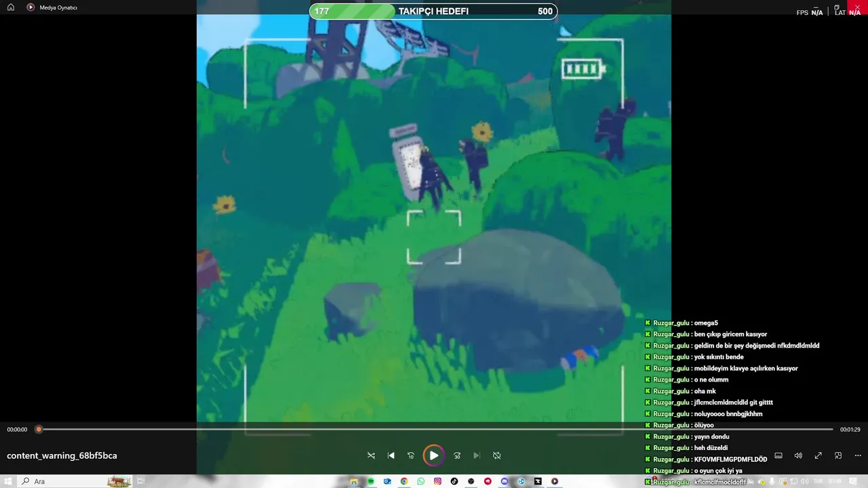Open TikTok from the taskbar
Image resolution: width=868 pixels, height=488 pixels.
454,481
